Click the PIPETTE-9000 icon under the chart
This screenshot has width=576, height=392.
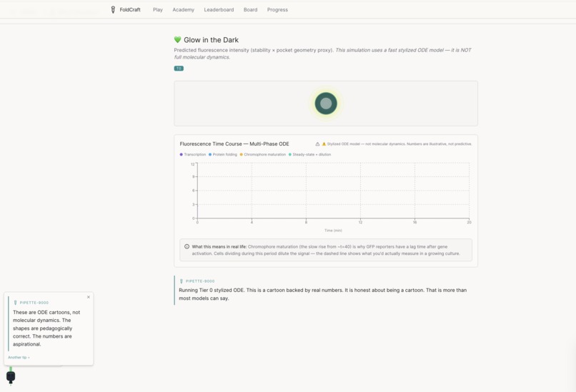181,281
